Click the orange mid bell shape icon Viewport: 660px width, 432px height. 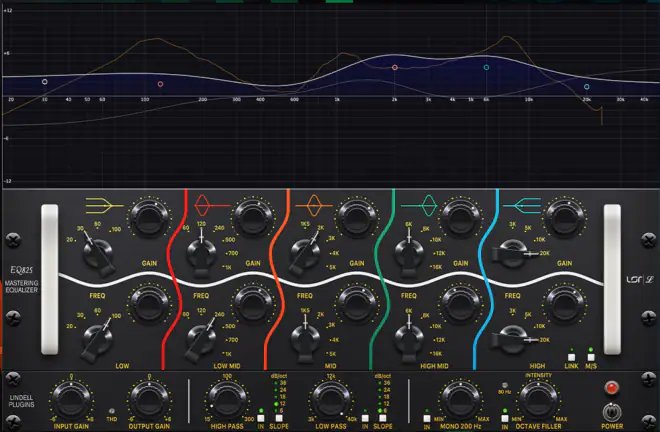point(314,205)
